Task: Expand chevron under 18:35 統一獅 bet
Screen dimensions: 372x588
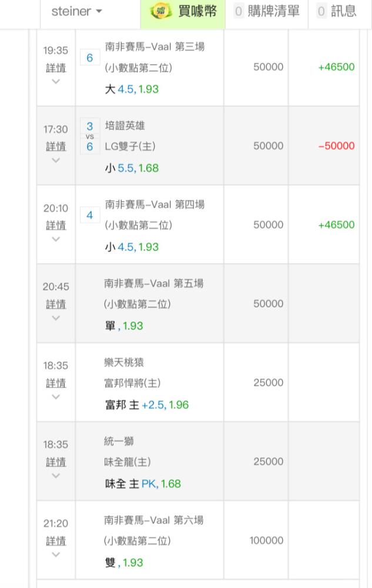Action: (56, 476)
